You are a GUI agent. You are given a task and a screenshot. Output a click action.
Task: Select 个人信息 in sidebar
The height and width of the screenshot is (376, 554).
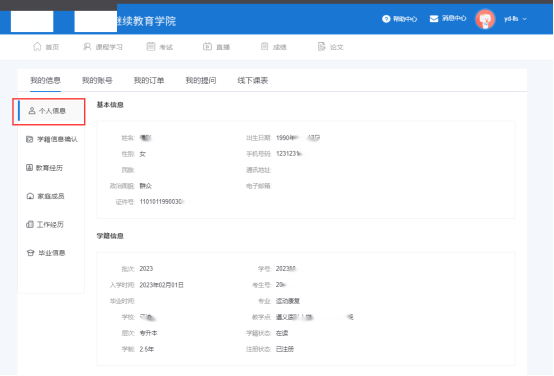(x=49, y=111)
